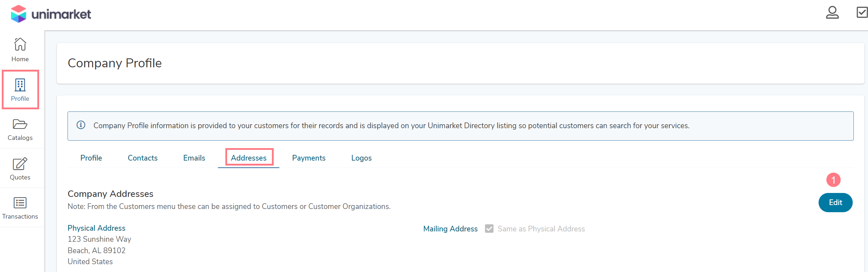Go to Home in the sidebar
Screen dimensions: 868x272
pos(20,50)
